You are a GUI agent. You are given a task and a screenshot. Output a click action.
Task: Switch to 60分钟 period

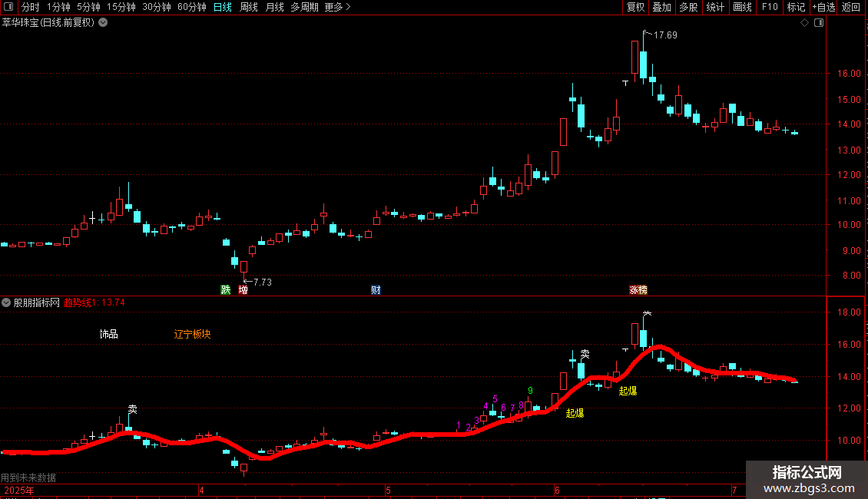coord(191,7)
